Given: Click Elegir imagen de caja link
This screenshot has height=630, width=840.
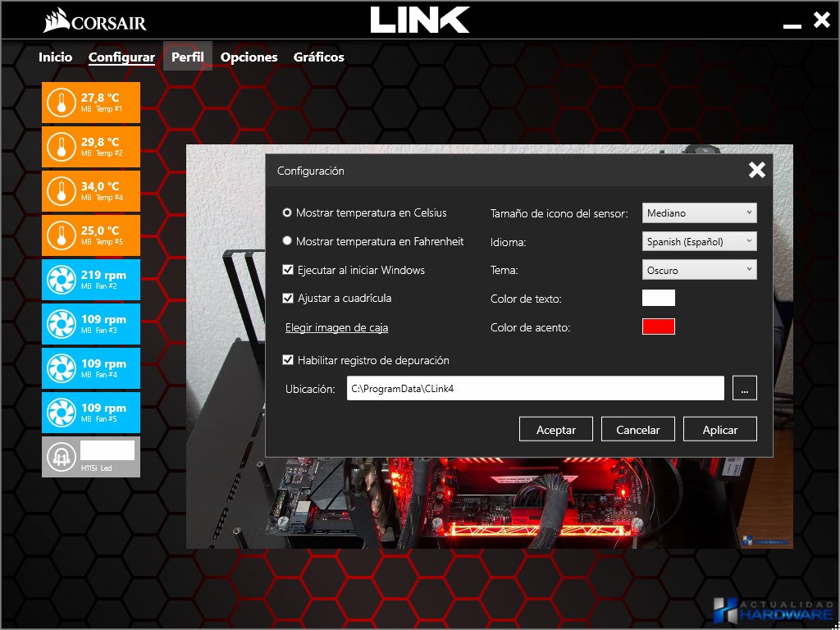Looking at the screenshot, I should pyautogui.click(x=336, y=327).
